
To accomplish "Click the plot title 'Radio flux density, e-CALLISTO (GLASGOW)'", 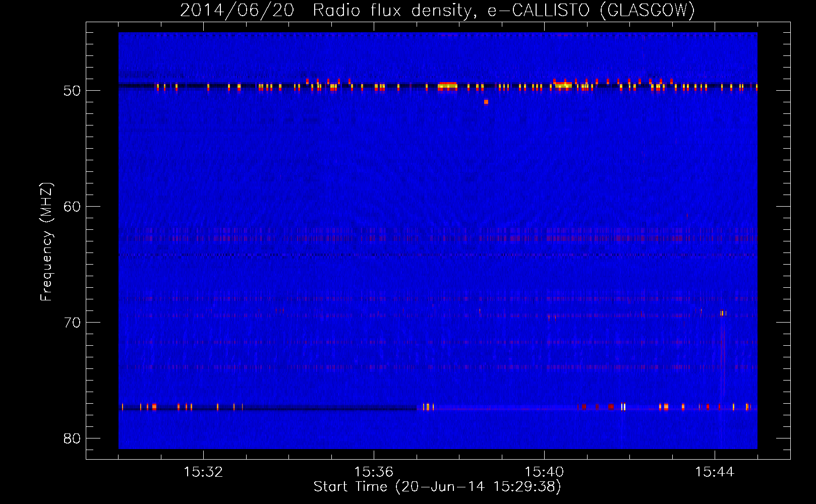I will coord(504,10).
